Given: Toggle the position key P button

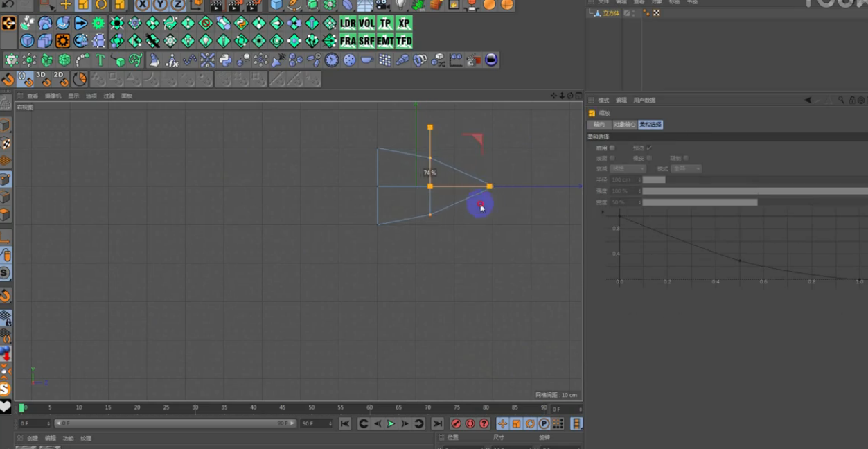Looking at the screenshot, I should tap(544, 423).
